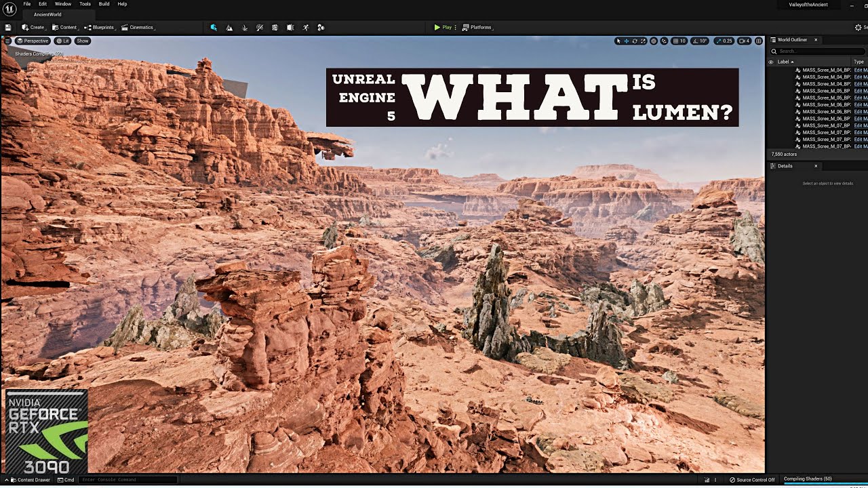Save the current level with disk icon
This screenshot has width=868, height=488.
pyautogui.click(x=8, y=27)
